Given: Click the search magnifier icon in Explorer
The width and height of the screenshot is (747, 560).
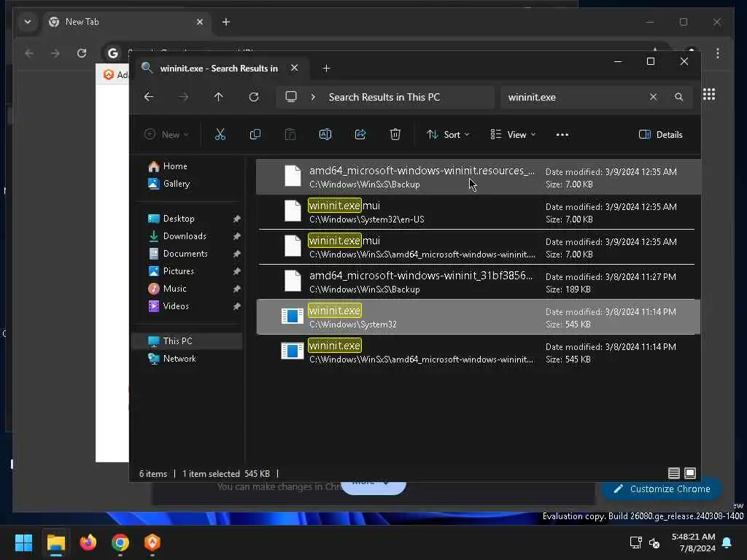Looking at the screenshot, I should [679, 97].
